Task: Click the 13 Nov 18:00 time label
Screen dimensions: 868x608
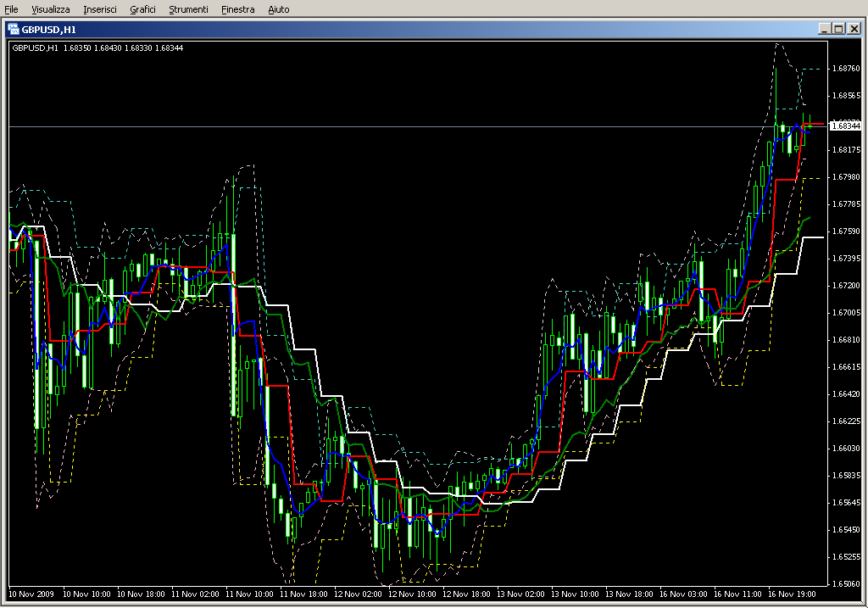Action: [x=629, y=594]
